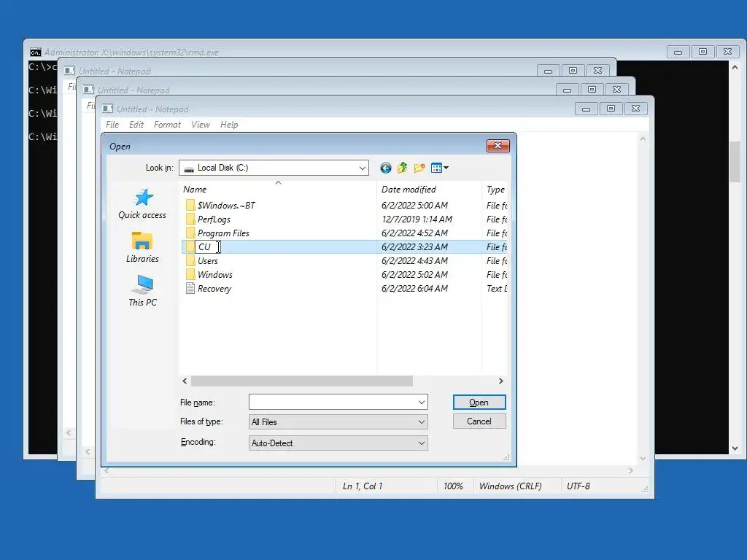Click the CU folder rename text box

[x=208, y=246]
